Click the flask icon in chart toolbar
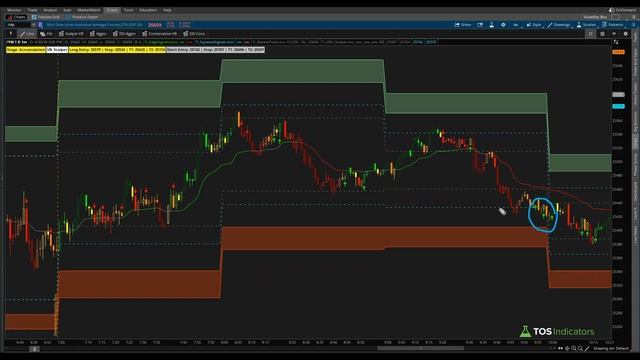Viewport: 640px width, 360px height. [x=491, y=25]
